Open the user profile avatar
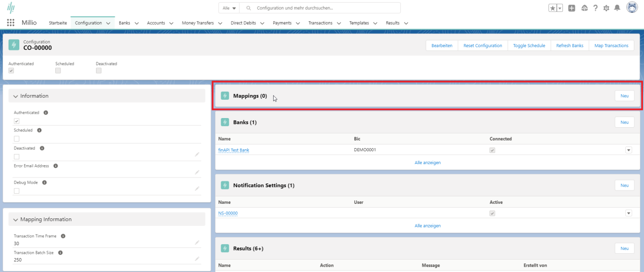Image resolution: width=644 pixels, height=272 pixels. pos(632,8)
